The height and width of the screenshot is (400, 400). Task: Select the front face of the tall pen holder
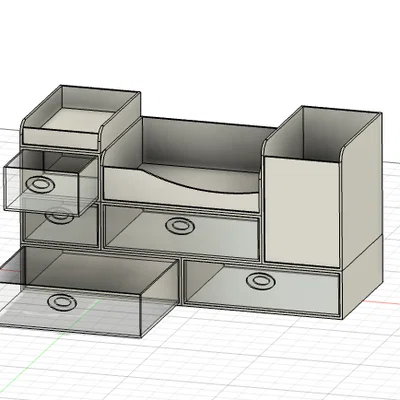[x=303, y=212]
